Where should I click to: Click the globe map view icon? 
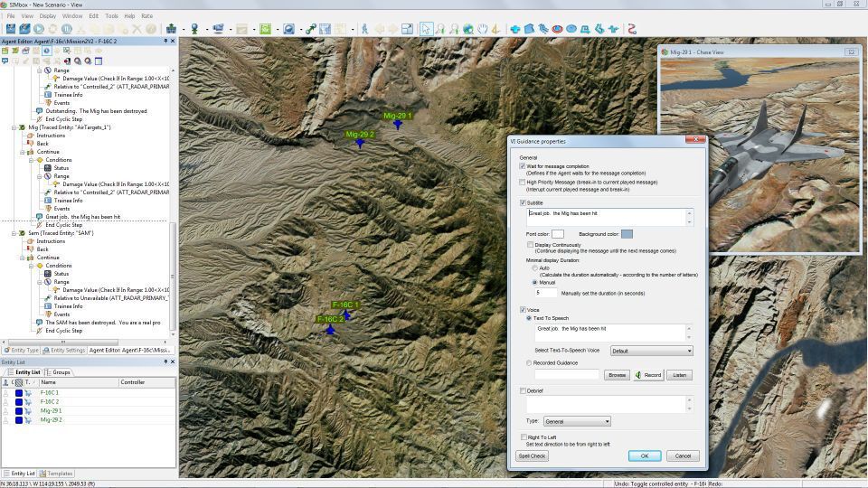click(468, 29)
